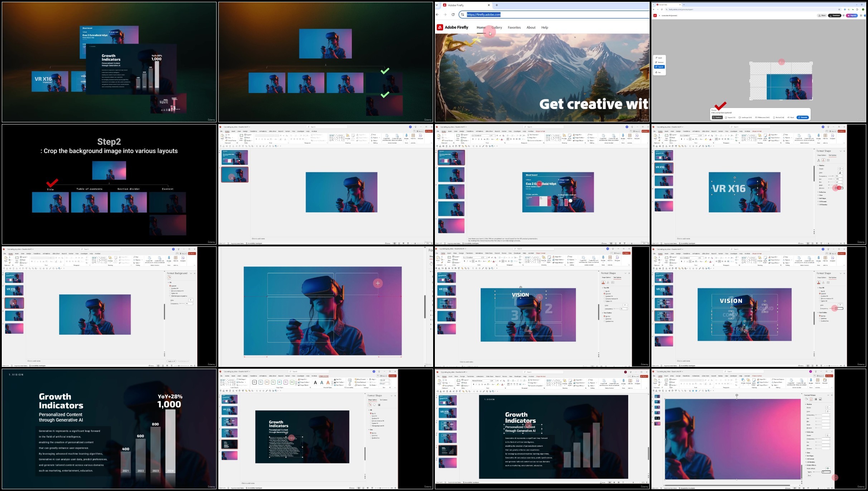The image size is (868, 491).
Task: Open Gallery in the Adobe Firefly navigation
Action: tap(497, 28)
